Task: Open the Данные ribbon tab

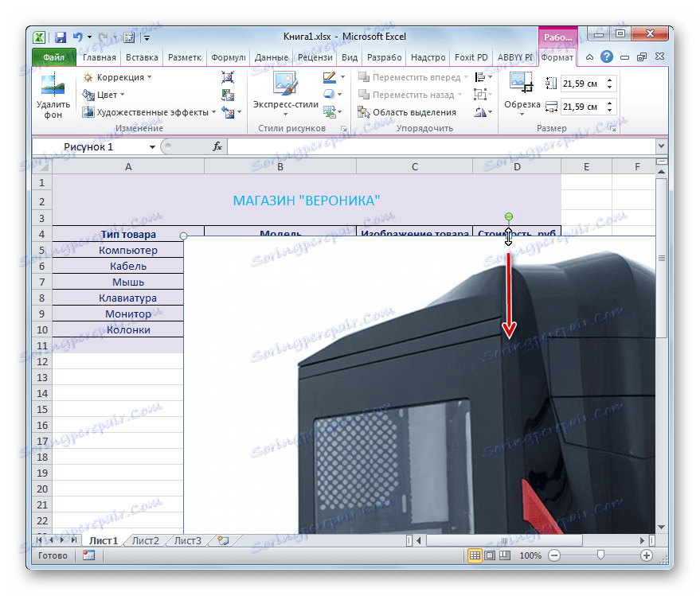Action: [x=271, y=57]
